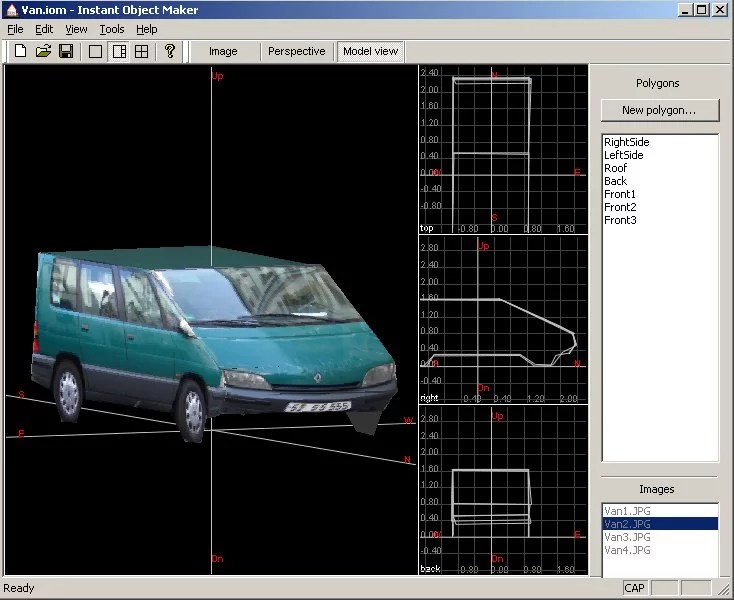Toggle the Image view button
Screen dimensions: 734x600
pos(223,51)
